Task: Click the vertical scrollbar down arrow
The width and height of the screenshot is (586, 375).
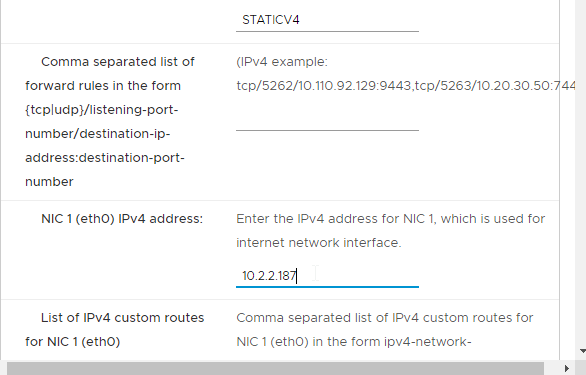Action: [x=583, y=351]
